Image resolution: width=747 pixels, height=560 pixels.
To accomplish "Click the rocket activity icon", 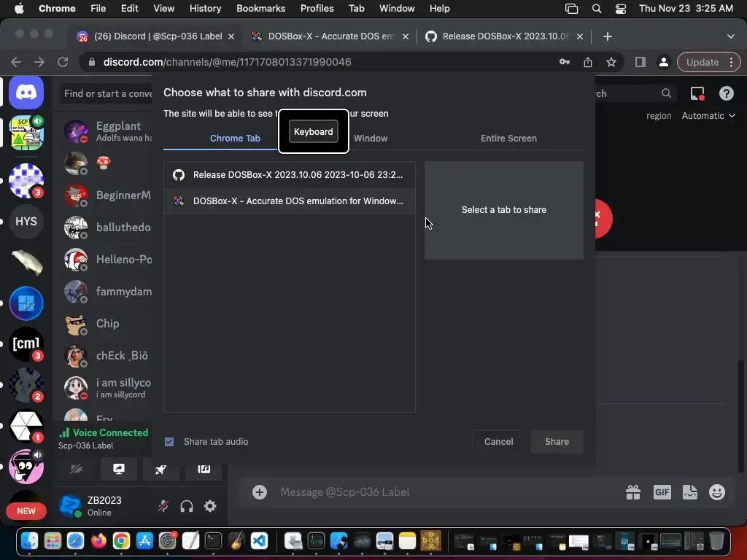I will pos(161,469).
